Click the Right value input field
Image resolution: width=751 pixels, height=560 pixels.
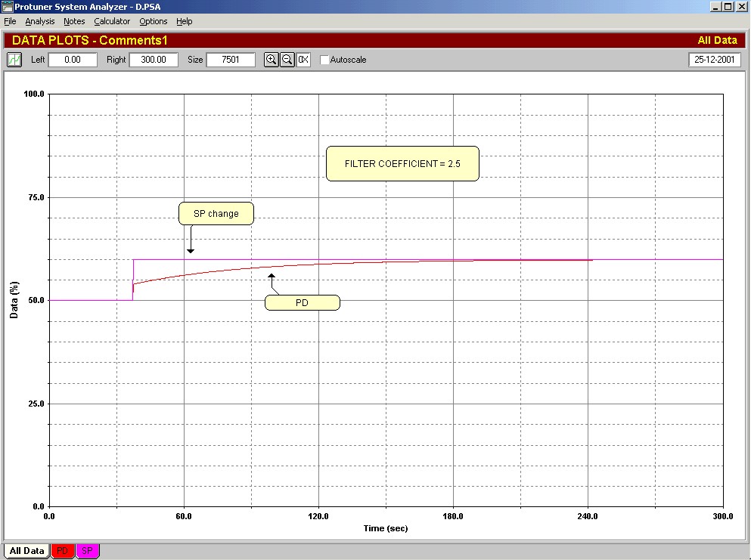(154, 60)
